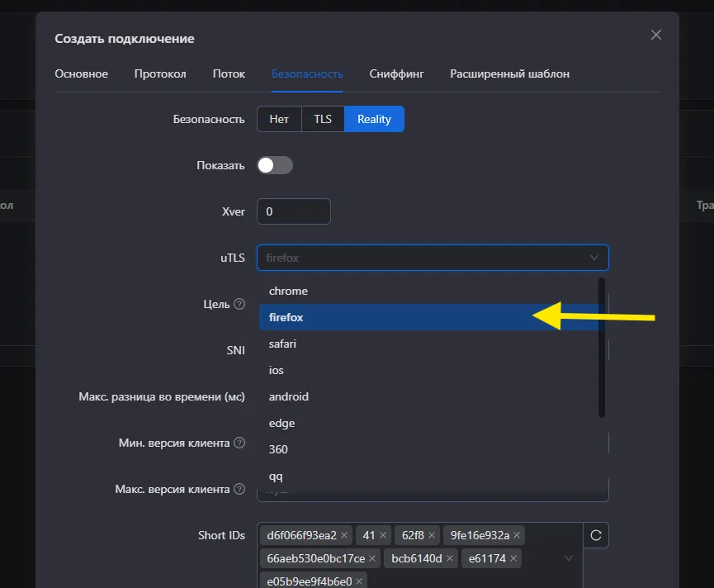Remove short ID 66aeb530e0bc17ce
The width and height of the screenshot is (714, 588).
point(372,558)
